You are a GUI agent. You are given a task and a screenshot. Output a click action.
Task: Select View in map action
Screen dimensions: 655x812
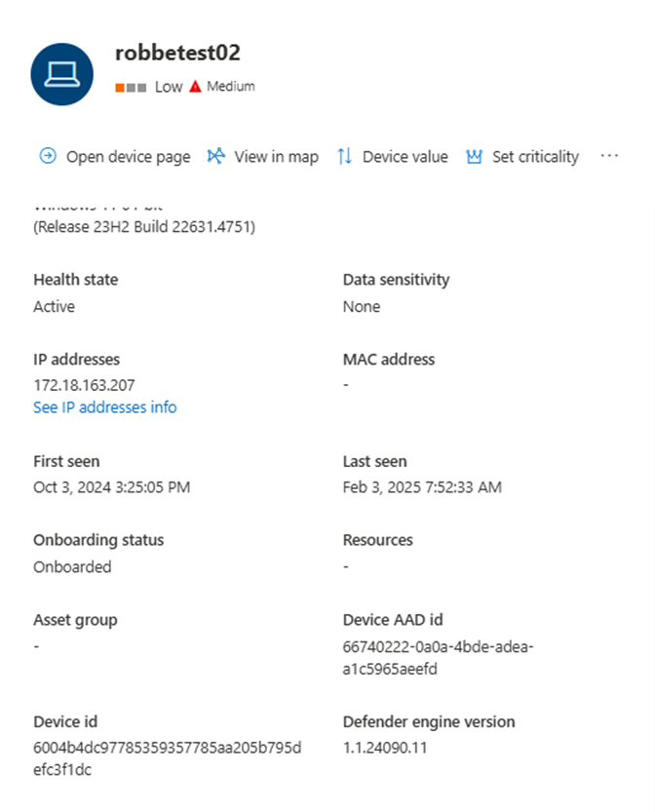(x=276, y=156)
